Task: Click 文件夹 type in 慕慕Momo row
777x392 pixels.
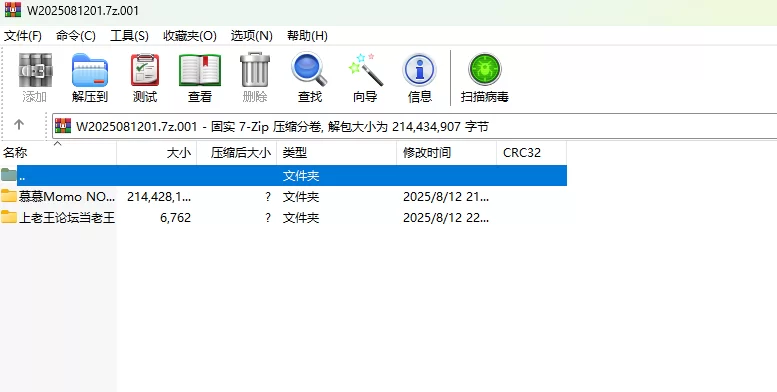Action: coord(301,197)
